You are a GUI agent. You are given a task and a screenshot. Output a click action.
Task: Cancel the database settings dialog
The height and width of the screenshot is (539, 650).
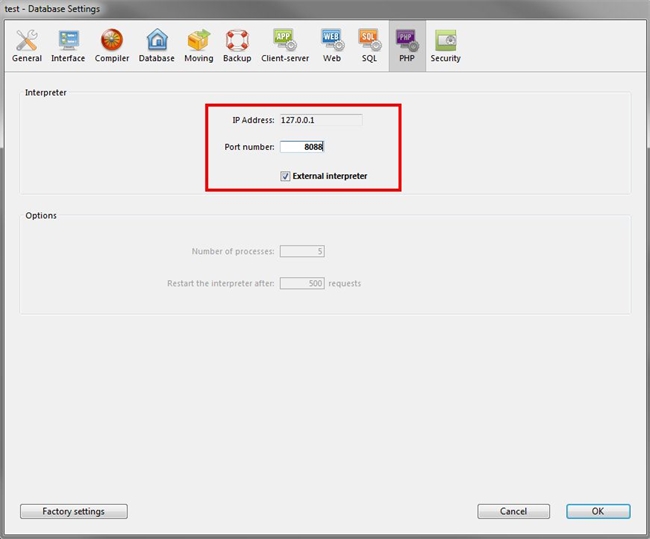click(x=513, y=511)
